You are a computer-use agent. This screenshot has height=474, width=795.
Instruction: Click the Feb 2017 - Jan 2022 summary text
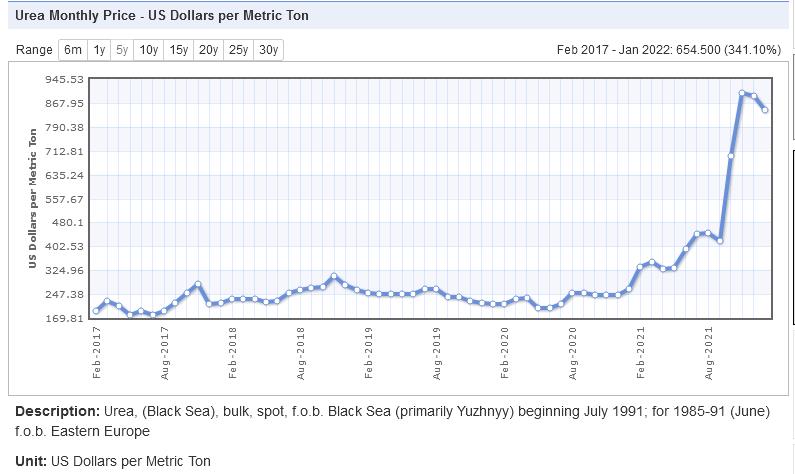(x=669, y=50)
